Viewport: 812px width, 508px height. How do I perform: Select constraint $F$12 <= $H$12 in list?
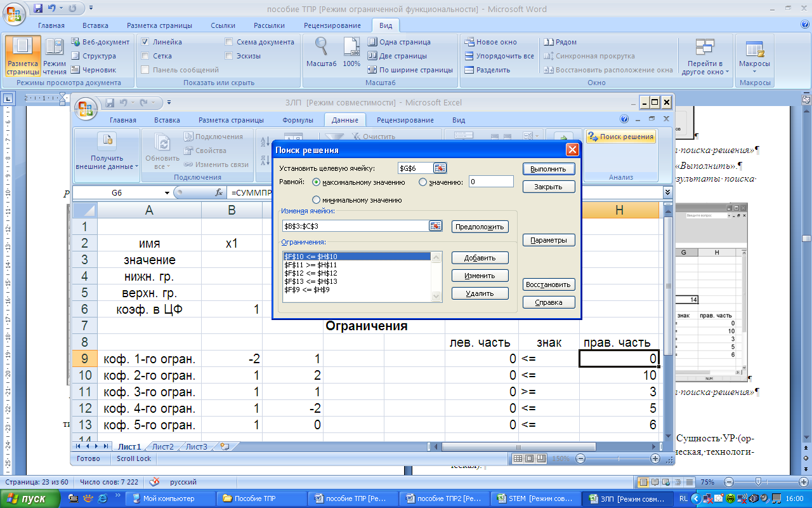[x=357, y=273]
